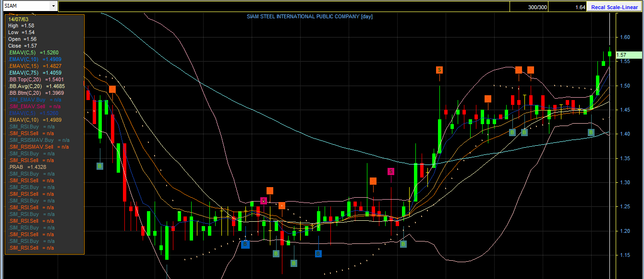Click the Open =1.56 legend row
644x279 pixels.
[x=22, y=39]
